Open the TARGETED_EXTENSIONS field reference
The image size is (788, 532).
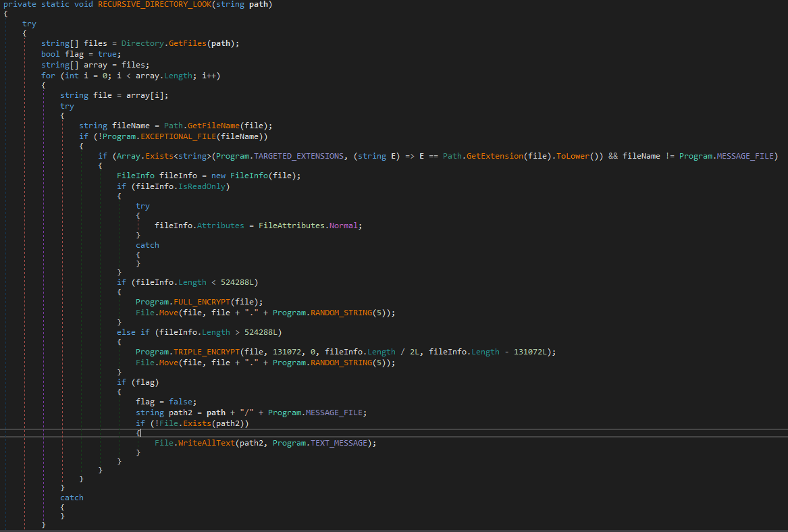[x=298, y=156]
